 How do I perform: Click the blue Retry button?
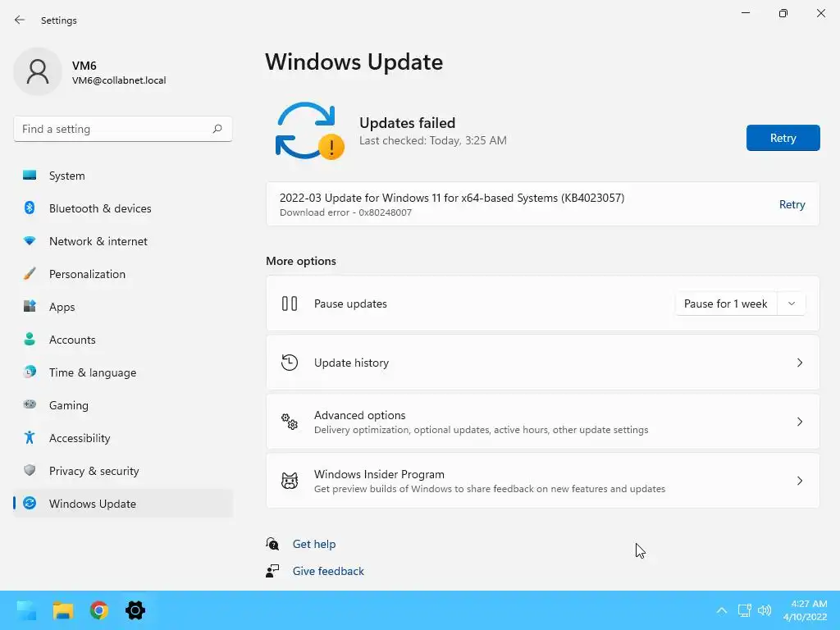tap(783, 138)
